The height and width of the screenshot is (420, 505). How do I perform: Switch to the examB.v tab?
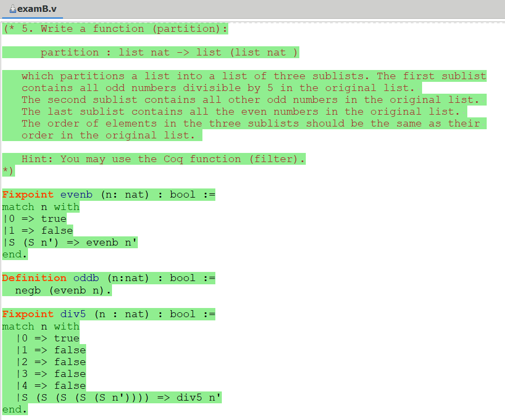coord(37,9)
